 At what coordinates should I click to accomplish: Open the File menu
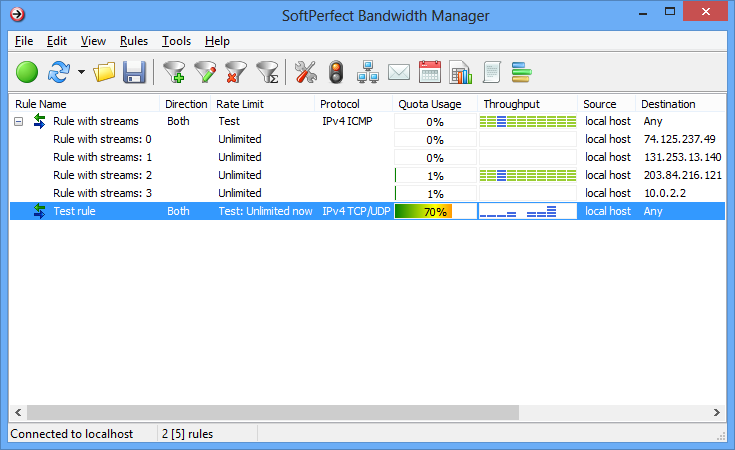(24, 41)
